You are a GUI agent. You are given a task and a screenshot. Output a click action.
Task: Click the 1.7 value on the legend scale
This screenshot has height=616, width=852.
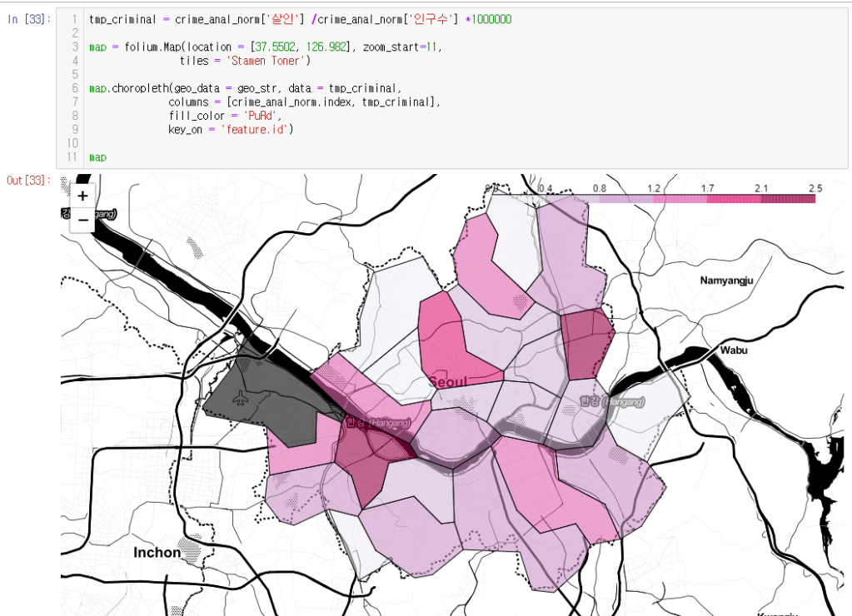click(x=707, y=189)
